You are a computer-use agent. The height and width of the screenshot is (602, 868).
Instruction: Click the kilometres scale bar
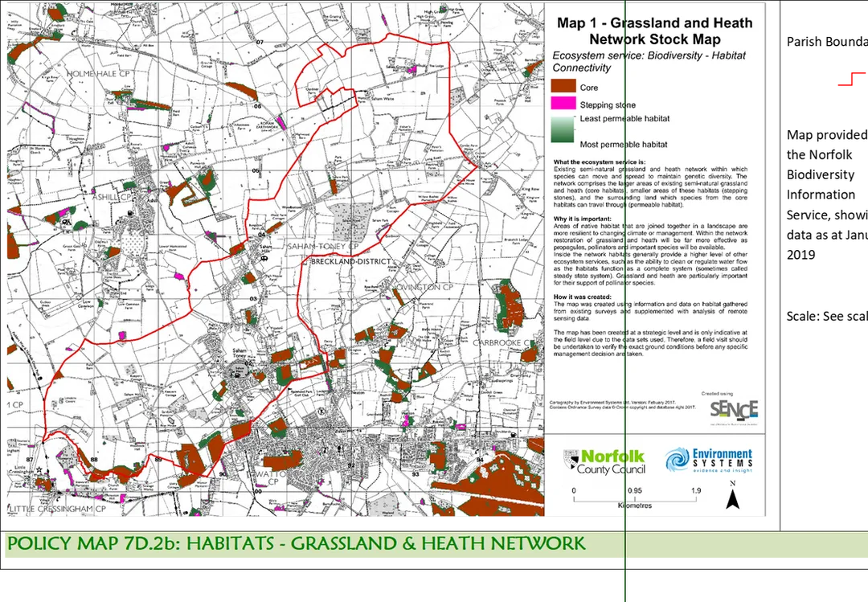634,497
